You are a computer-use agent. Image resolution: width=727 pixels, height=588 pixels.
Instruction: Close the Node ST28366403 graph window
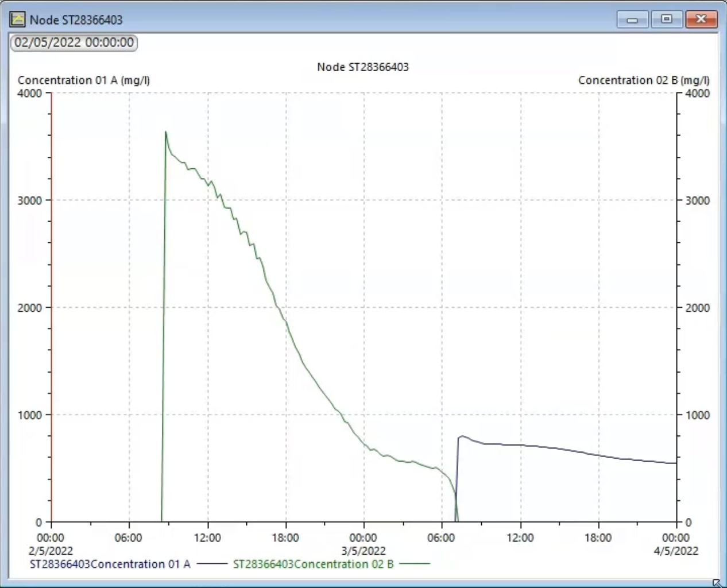point(701,20)
